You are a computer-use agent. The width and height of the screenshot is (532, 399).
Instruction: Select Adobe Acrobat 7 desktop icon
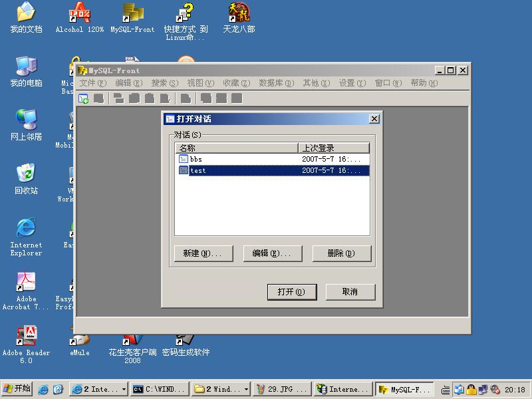click(26, 291)
